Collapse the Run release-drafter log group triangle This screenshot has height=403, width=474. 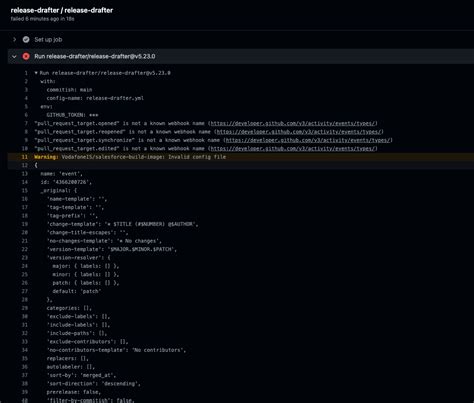coord(36,73)
